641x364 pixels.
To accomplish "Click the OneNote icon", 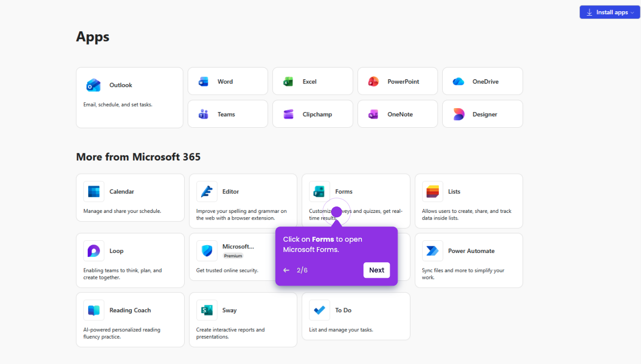I will click(374, 114).
